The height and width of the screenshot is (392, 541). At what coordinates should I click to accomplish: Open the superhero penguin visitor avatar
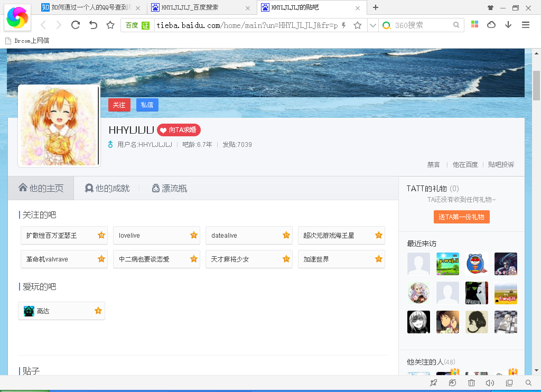(477, 264)
